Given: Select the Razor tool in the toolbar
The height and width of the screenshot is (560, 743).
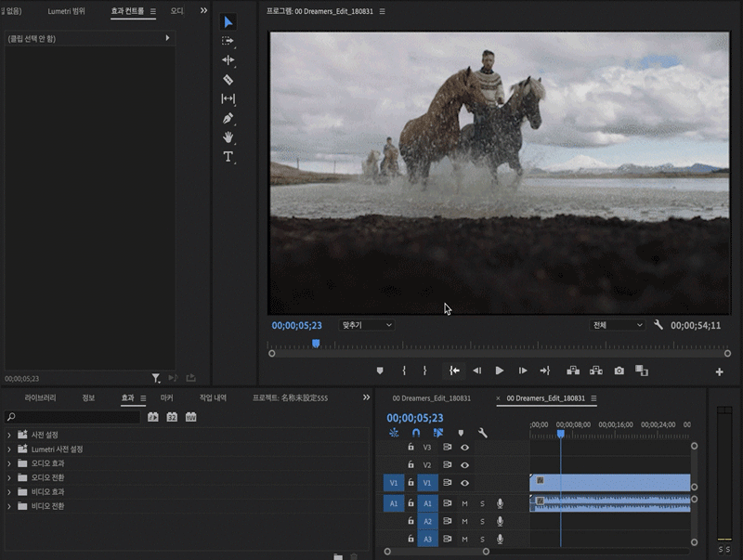Looking at the screenshot, I should (228, 80).
